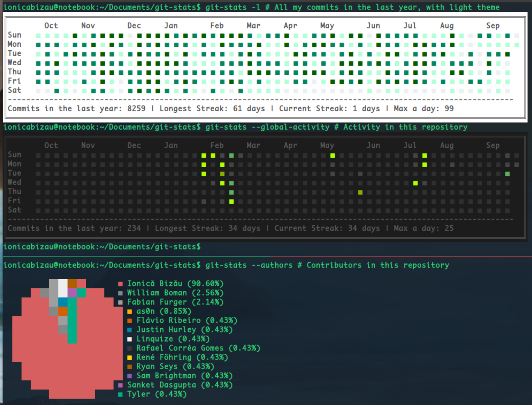Image resolution: width=532 pixels, height=405 pixels.
Task: Click the Sat row label in light calendar
Action: coord(14,90)
